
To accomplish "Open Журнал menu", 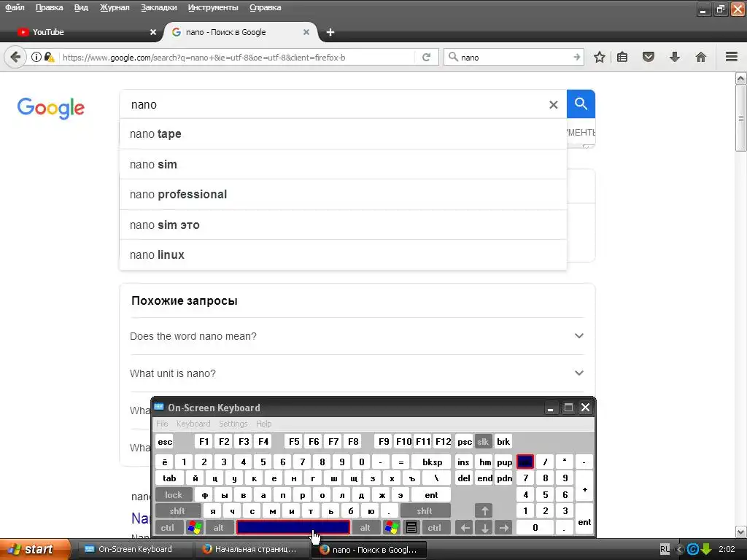I will point(115,7).
